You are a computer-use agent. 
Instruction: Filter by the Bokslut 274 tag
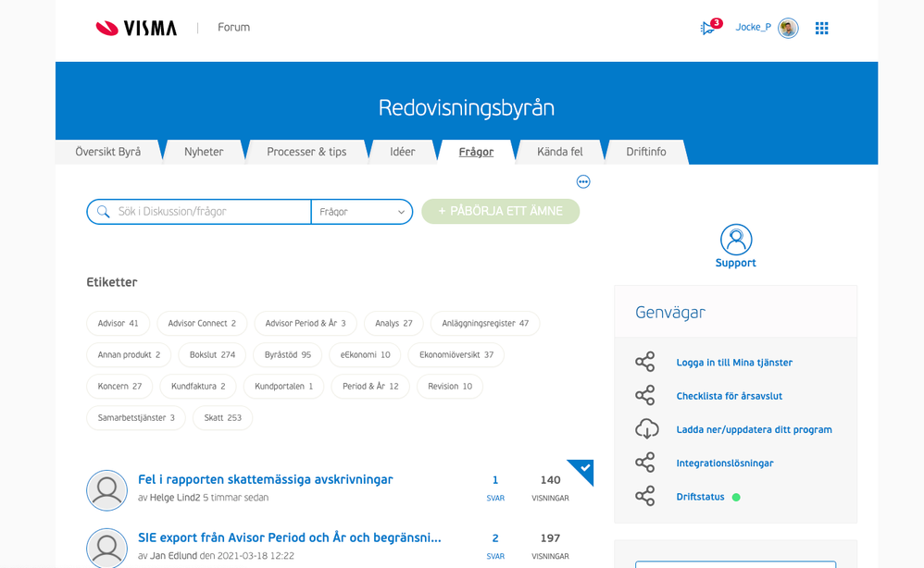212,354
